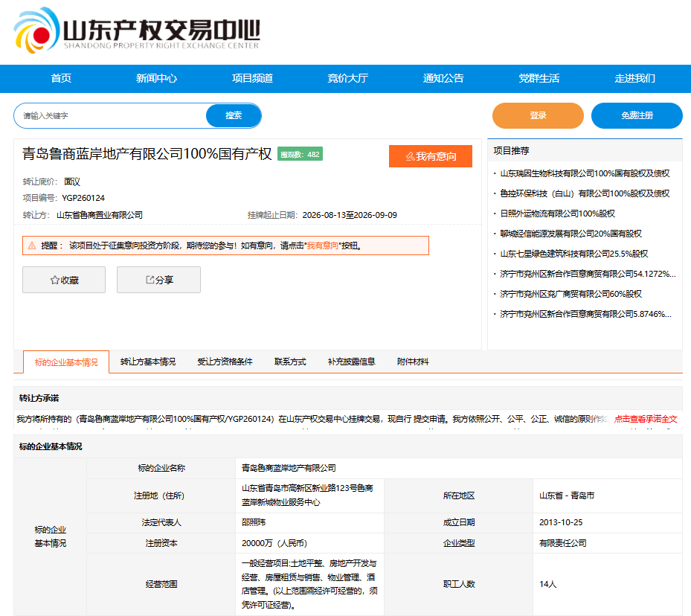Click the orange 我有意向 button
This screenshot has width=691, height=616.
(431, 156)
